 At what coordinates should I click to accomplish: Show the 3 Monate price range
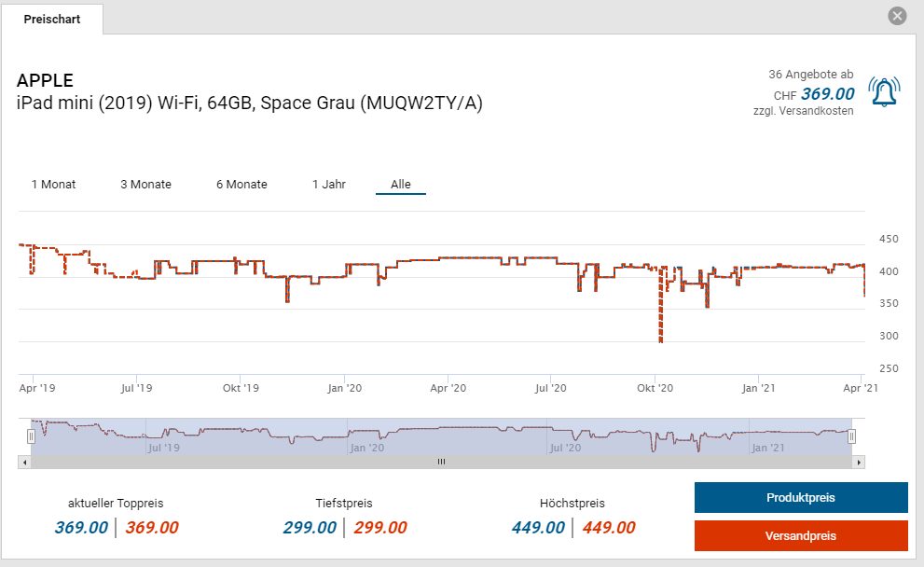tap(145, 185)
